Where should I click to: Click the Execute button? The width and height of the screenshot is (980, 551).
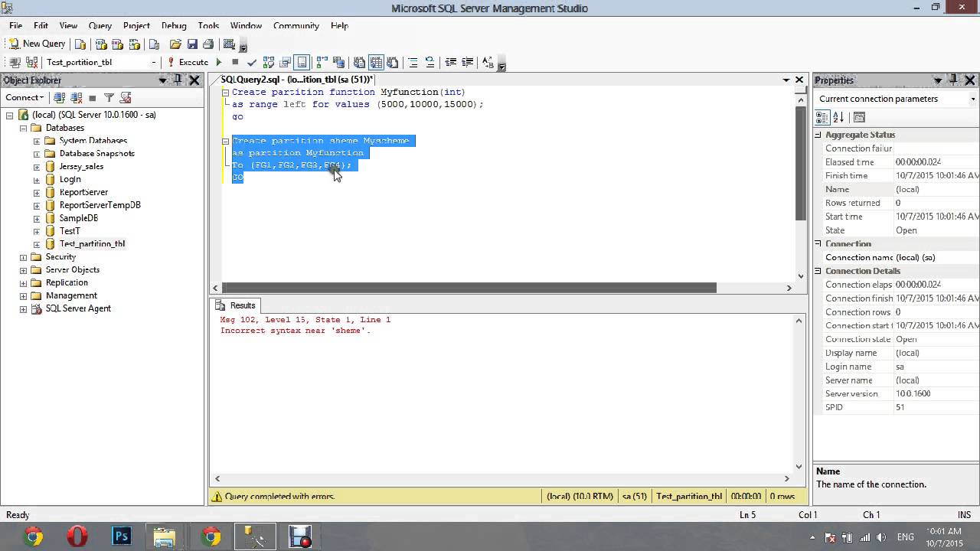[188, 62]
